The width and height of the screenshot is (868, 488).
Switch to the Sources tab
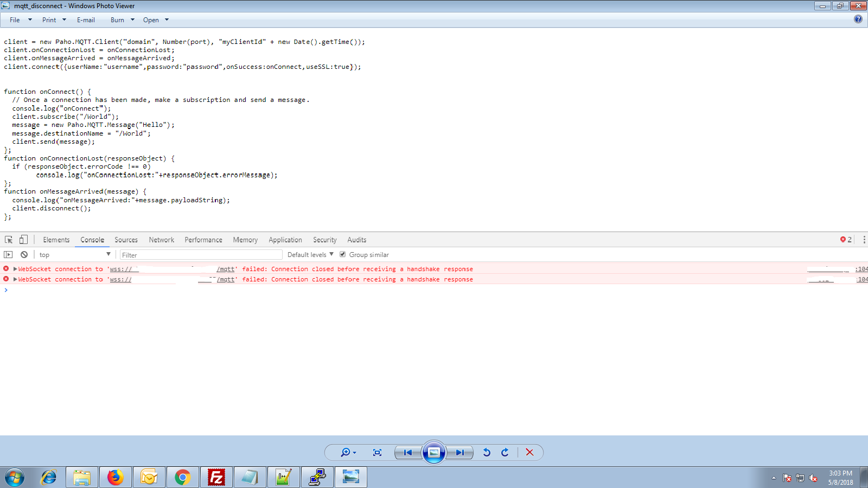(126, 240)
